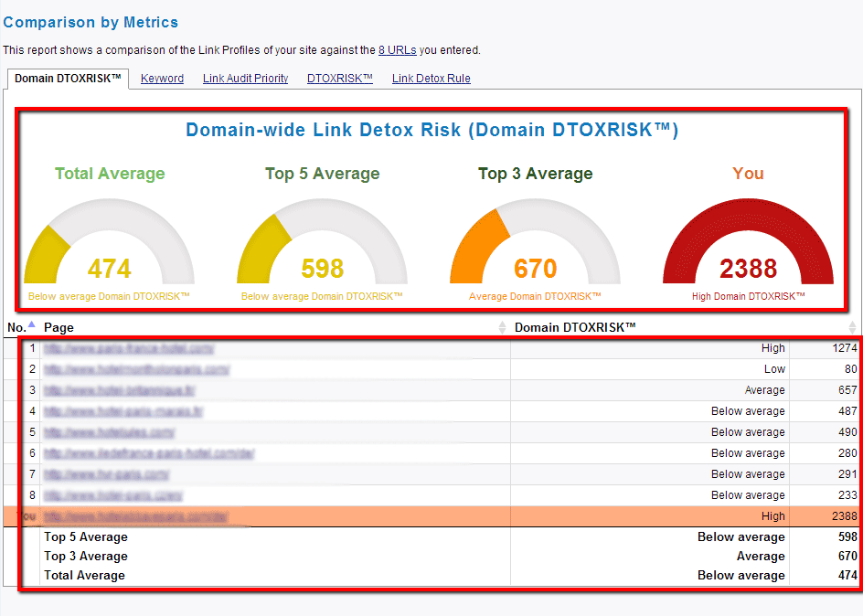The image size is (863, 616).
Task: Click the Page column sort arrows
Action: coord(502,328)
